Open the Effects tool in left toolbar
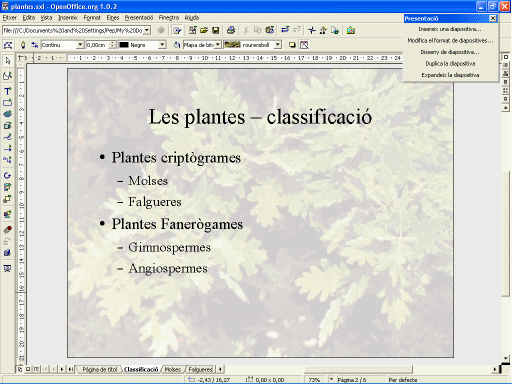 pyautogui.click(x=8, y=230)
